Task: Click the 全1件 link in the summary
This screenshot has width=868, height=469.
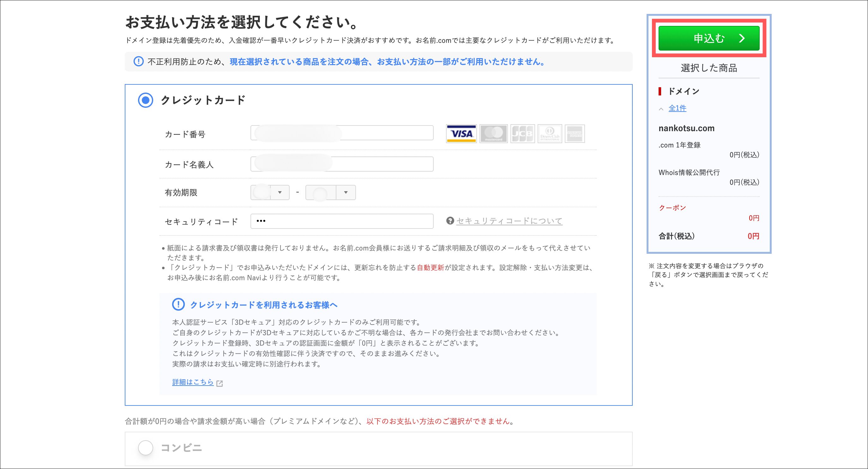Action: tap(677, 108)
